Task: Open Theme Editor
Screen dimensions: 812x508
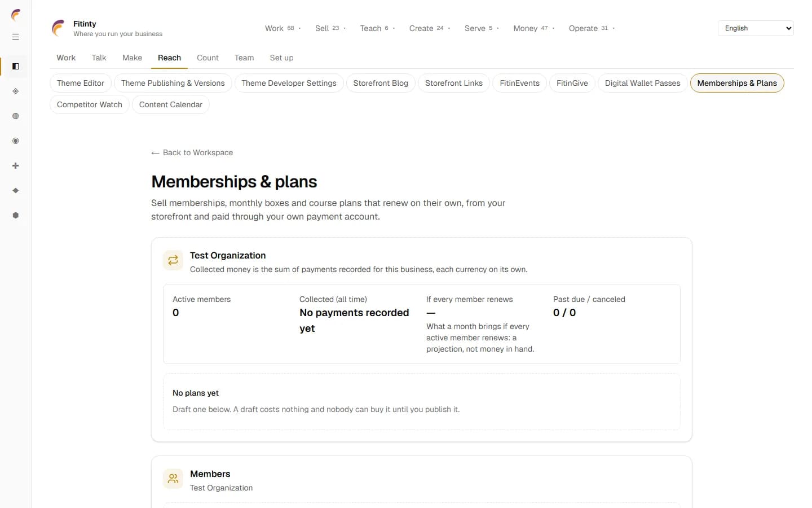Action: (81, 83)
